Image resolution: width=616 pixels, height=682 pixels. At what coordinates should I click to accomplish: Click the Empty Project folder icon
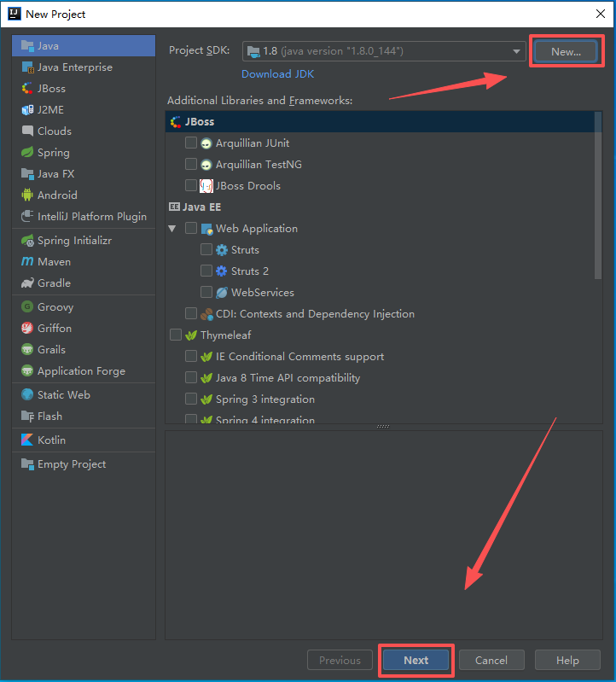pos(27,464)
